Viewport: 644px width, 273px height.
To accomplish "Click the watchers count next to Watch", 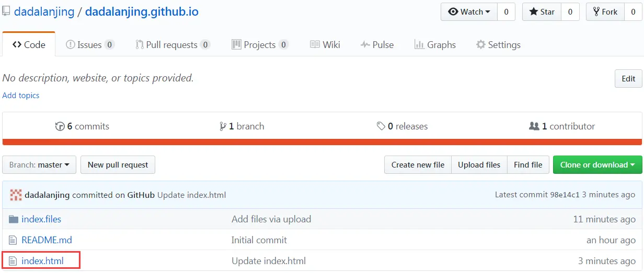I will [506, 12].
